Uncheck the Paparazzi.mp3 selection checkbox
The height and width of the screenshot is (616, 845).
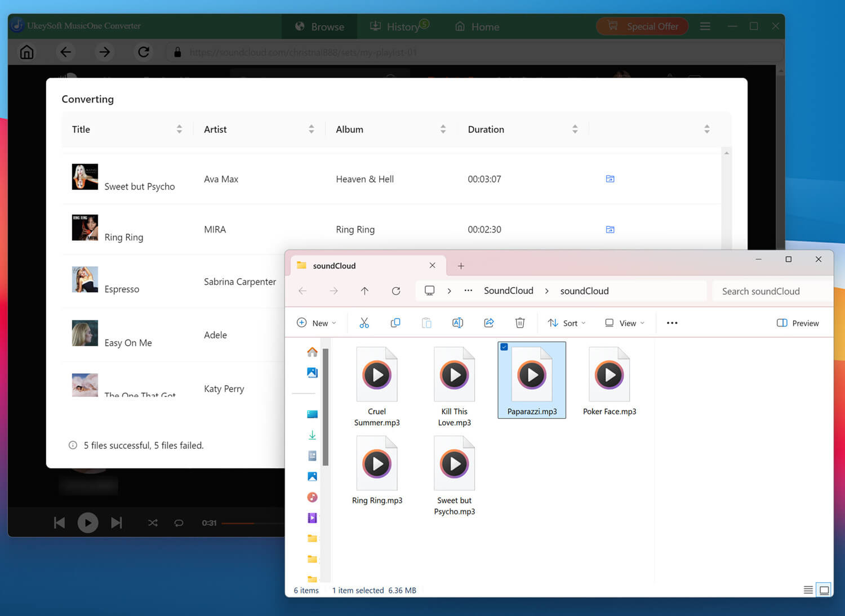click(x=504, y=347)
